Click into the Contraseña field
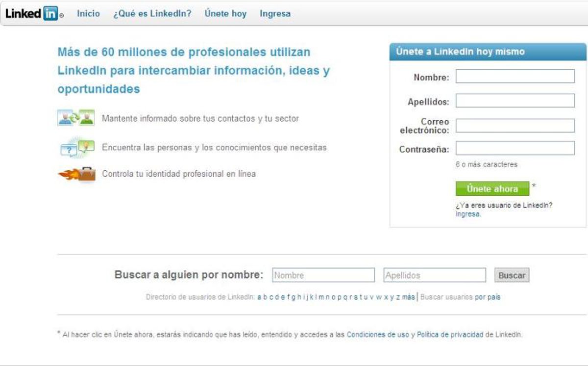Image resolution: width=588 pixels, height=366 pixels. click(x=514, y=149)
